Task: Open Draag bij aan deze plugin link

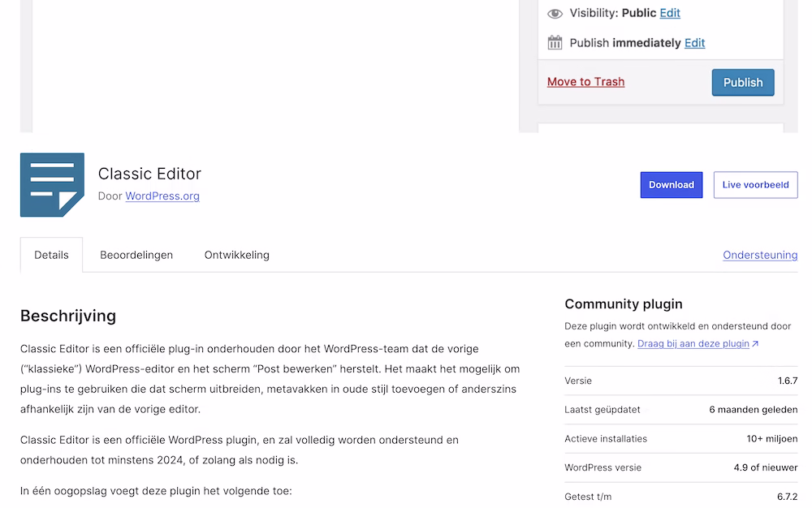Action: point(698,343)
